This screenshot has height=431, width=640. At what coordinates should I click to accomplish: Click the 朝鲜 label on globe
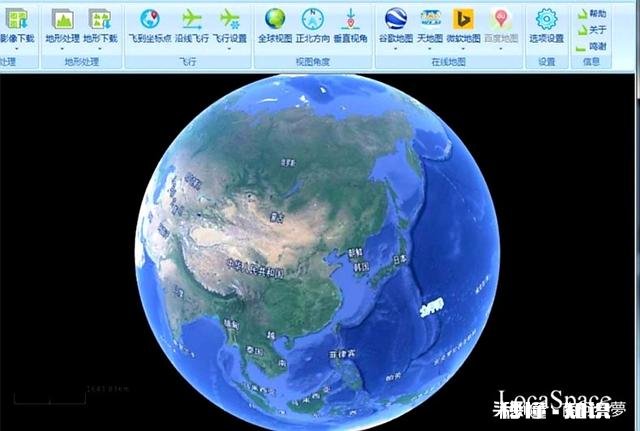(x=356, y=253)
